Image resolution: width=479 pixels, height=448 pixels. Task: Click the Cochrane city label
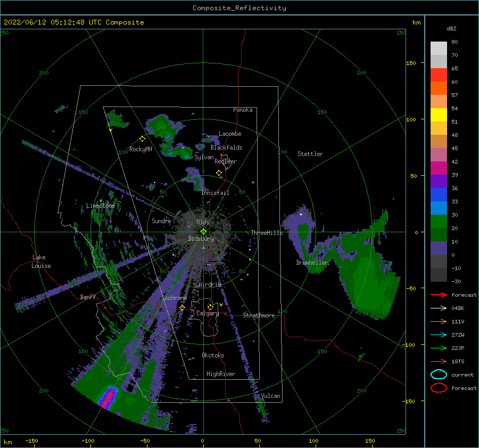click(x=174, y=298)
